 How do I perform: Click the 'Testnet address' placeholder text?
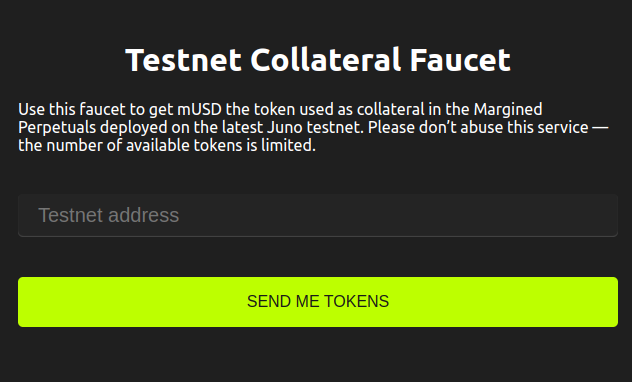(x=108, y=215)
